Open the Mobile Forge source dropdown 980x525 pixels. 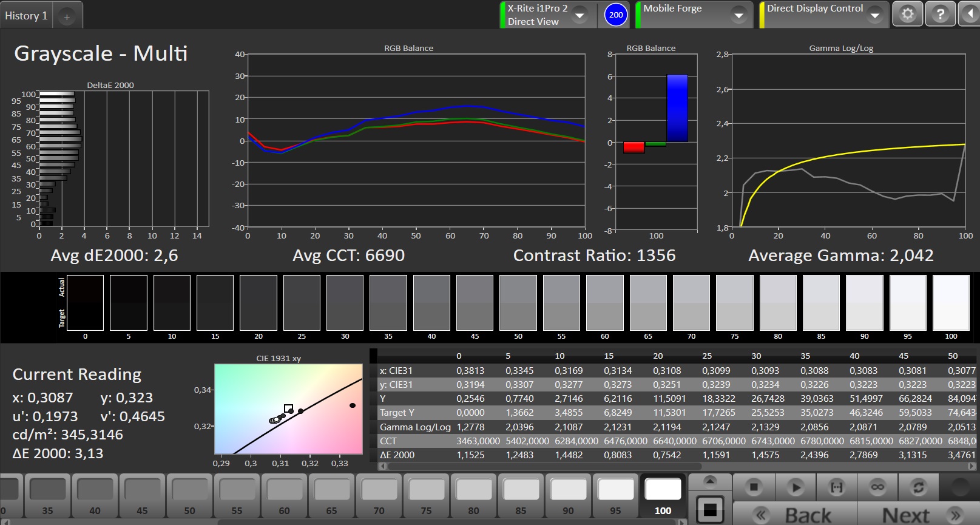click(x=738, y=15)
